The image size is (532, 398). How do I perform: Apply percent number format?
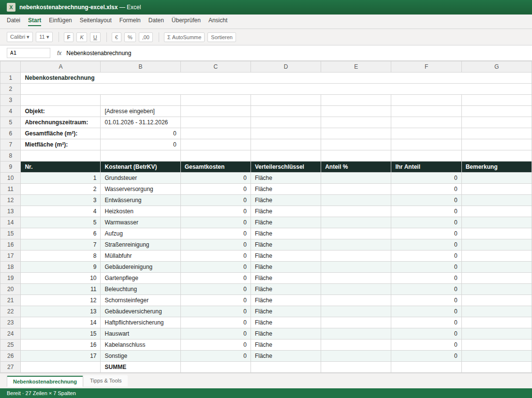(130, 37)
